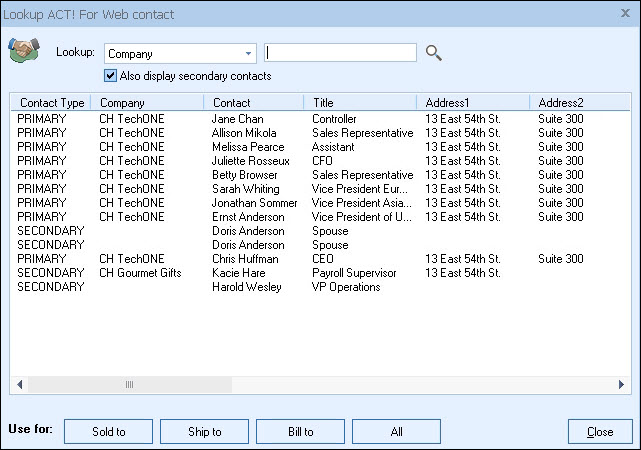
Task: Select Kacie Hare Payroll Supervisor row
Action: [x=238, y=273]
